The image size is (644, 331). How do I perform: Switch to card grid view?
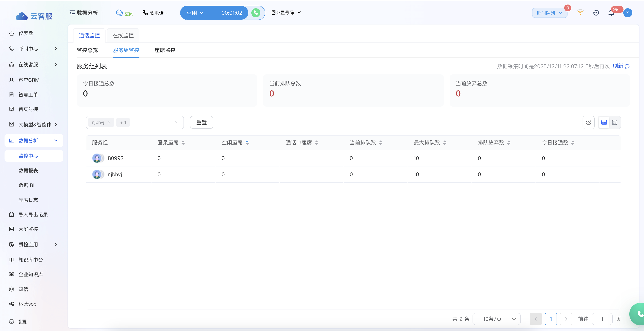click(614, 122)
